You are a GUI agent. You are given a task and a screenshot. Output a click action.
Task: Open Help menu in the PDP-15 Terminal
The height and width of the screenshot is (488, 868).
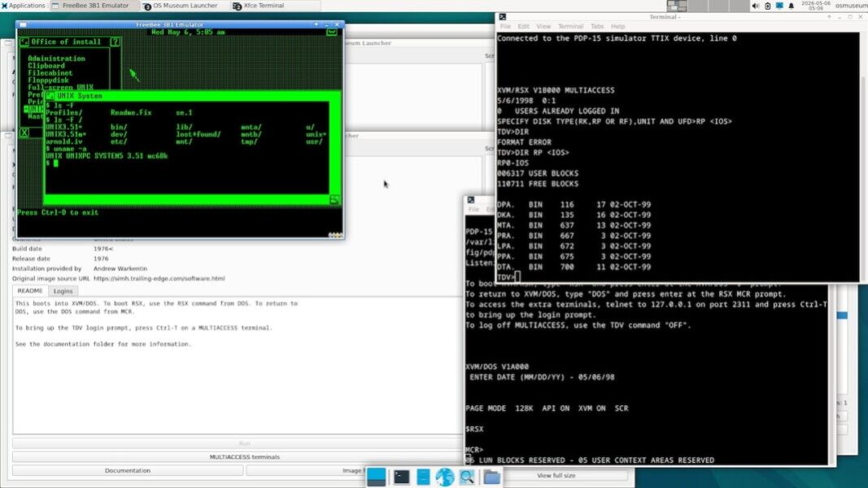click(x=617, y=27)
